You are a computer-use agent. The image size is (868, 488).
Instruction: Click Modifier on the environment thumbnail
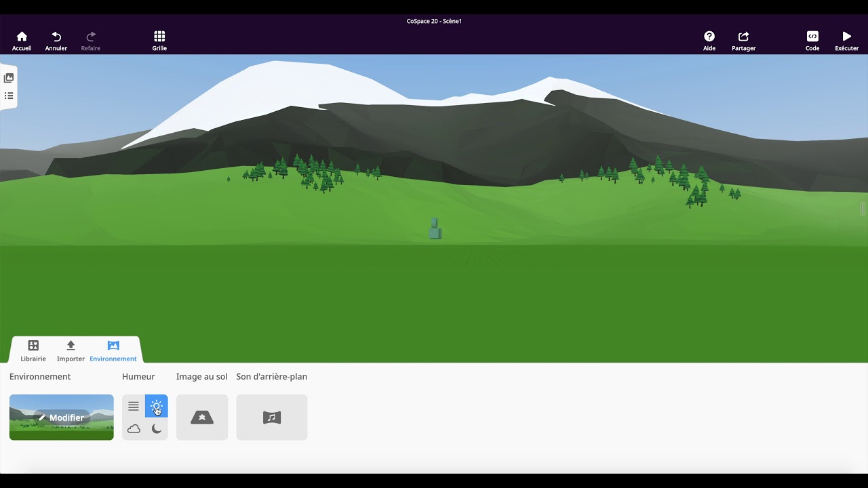(x=62, y=418)
